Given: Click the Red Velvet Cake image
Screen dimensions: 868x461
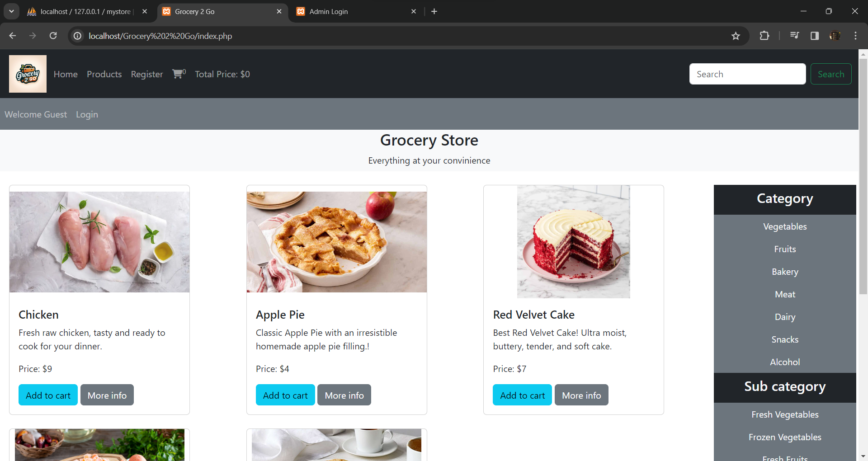Looking at the screenshot, I should pos(573,242).
